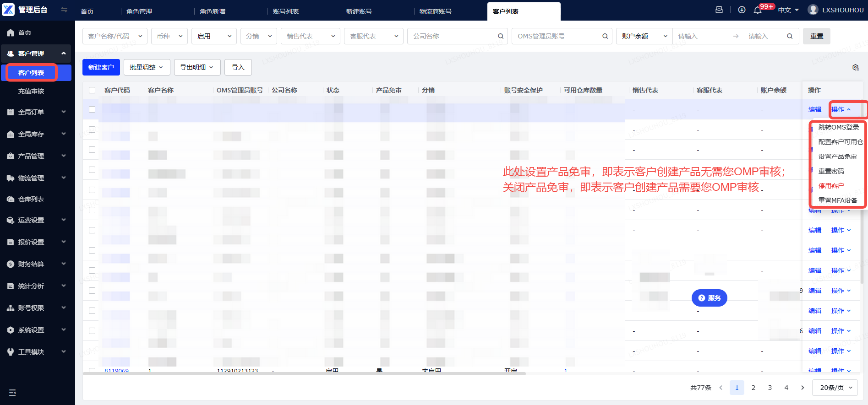Open the 销售代表 dropdown

[311, 36]
